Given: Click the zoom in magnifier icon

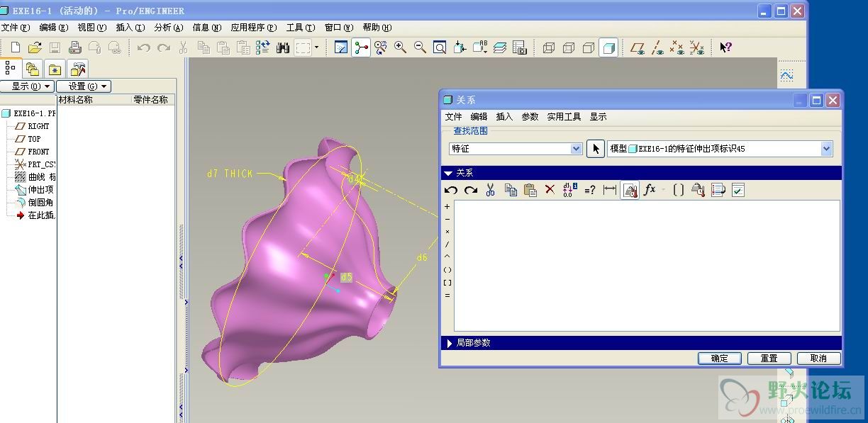Looking at the screenshot, I should (400, 47).
